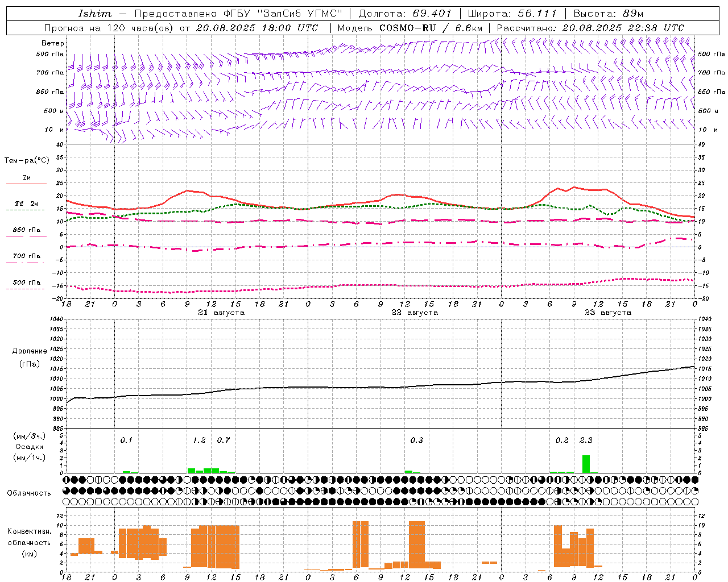728x582 pixels.
Task: Click the "Тем-ра(°C)" axis label
Action: (27, 161)
